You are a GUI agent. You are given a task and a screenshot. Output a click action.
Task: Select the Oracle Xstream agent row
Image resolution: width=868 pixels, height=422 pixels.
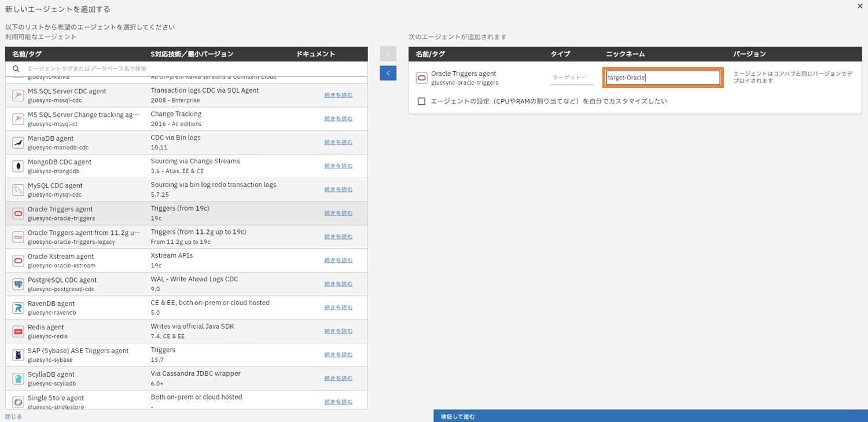coord(145,260)
